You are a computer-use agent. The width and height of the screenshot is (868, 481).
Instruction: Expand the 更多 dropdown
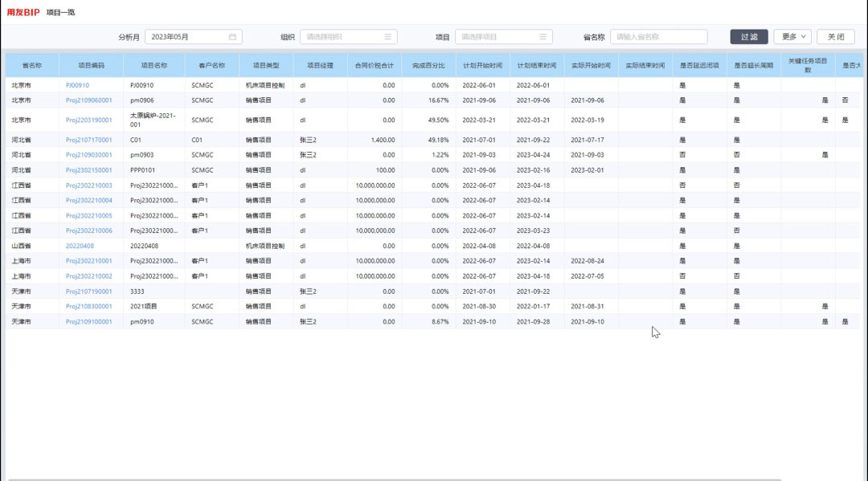click(x=792, y=36)
